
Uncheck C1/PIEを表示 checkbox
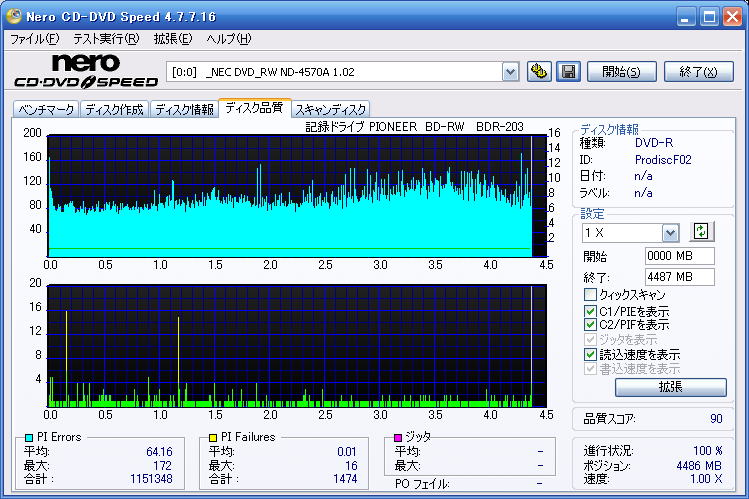pyautogui.click(x=590, y=311)
